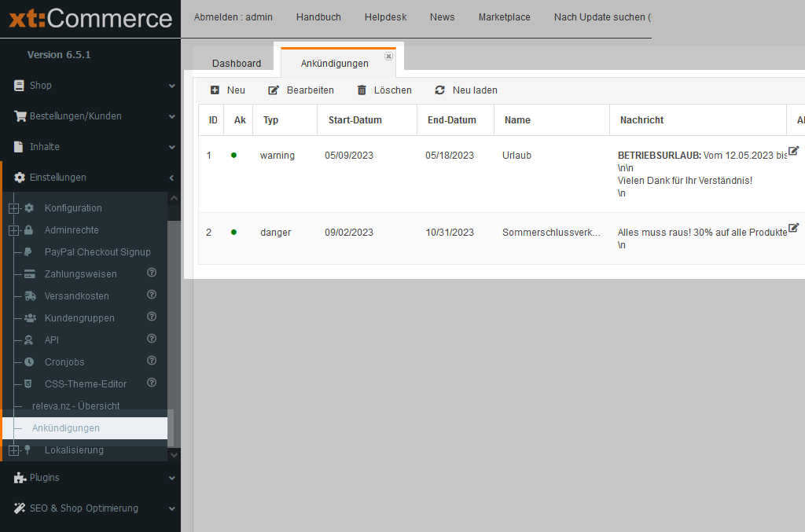Switch to the Dashboard tab
The image size is (805, 532).
coord(237,64)
